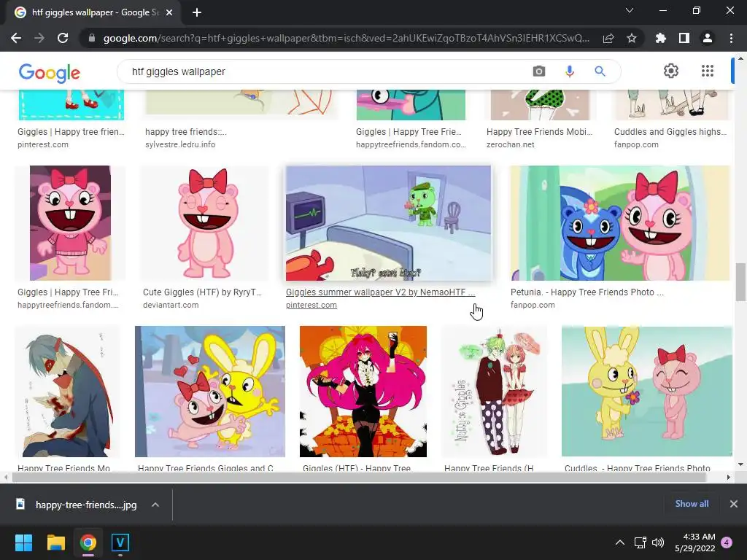Click the blue search magnifier button
This screenshot has height=560, width=747.
[600, 71]
